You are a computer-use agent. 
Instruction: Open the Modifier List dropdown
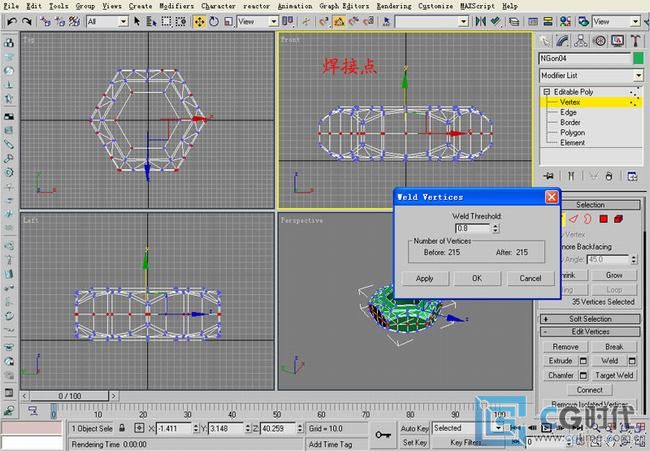click(591, 75)
